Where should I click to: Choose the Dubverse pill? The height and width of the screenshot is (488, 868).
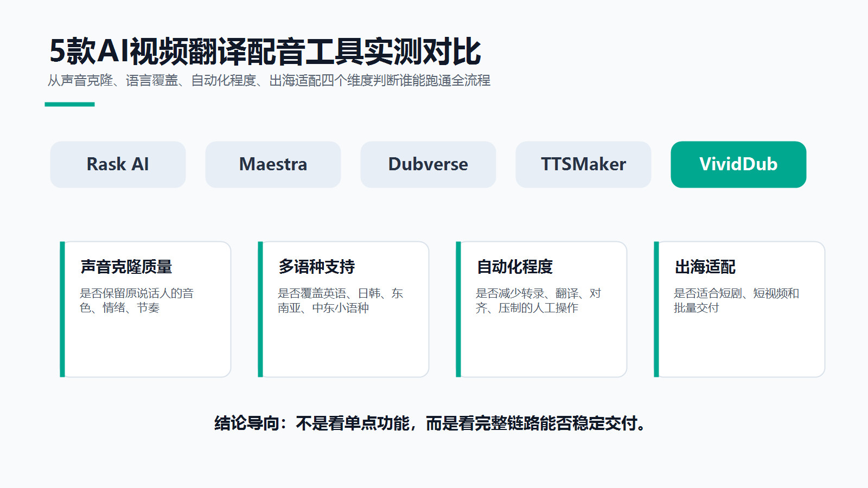point(428,164)
